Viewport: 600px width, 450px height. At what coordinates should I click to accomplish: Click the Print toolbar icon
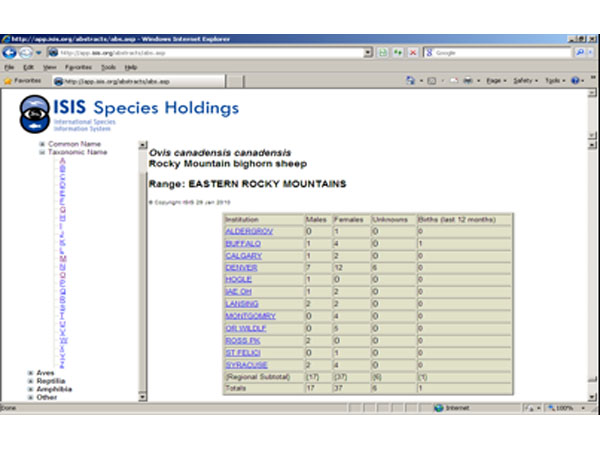465,80
